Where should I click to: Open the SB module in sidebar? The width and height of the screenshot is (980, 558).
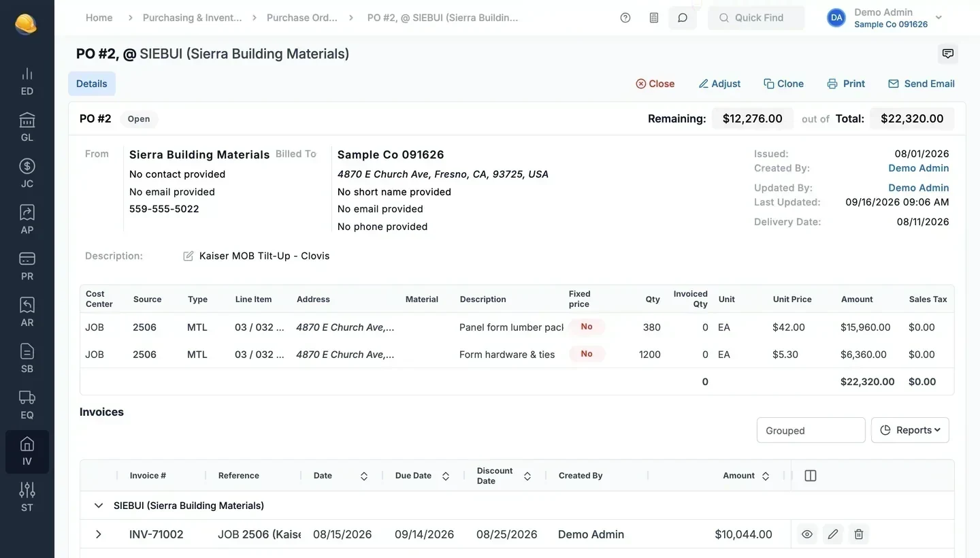[x=27, y=359]
